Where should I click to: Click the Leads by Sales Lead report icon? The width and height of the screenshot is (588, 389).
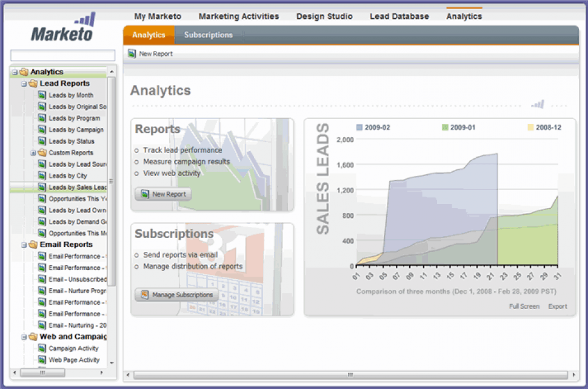pos(42,187)
